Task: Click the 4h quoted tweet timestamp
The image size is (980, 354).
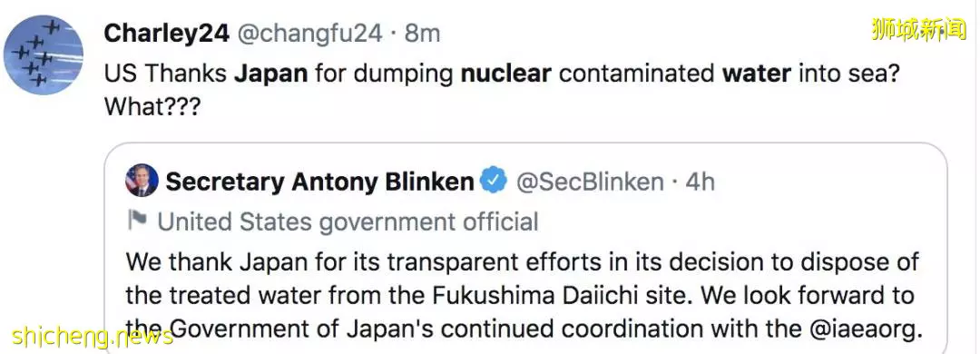Action: 700,182
